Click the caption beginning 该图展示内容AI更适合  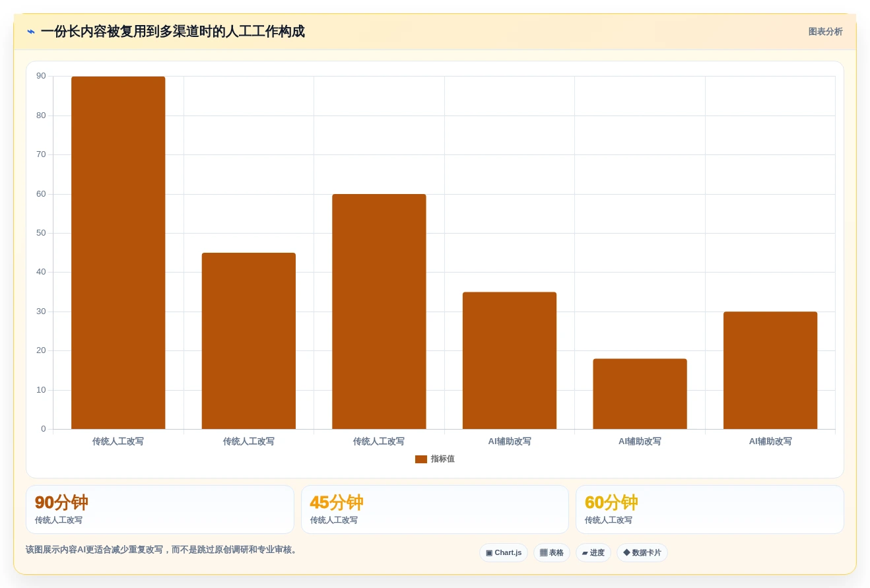(x=162, y=550)
